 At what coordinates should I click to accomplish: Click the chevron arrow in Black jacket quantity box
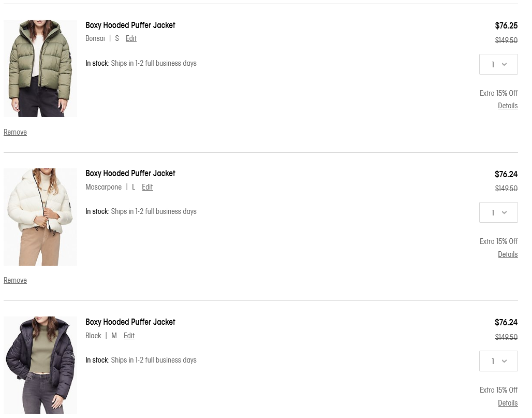(505, 362)
